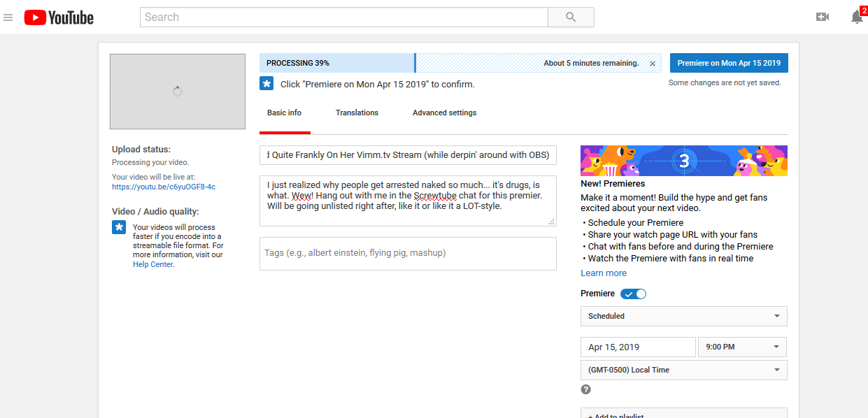This screenshot has width=868, height=418.
Task: Open the create video camera icon
Action: [x=823, y=17]
